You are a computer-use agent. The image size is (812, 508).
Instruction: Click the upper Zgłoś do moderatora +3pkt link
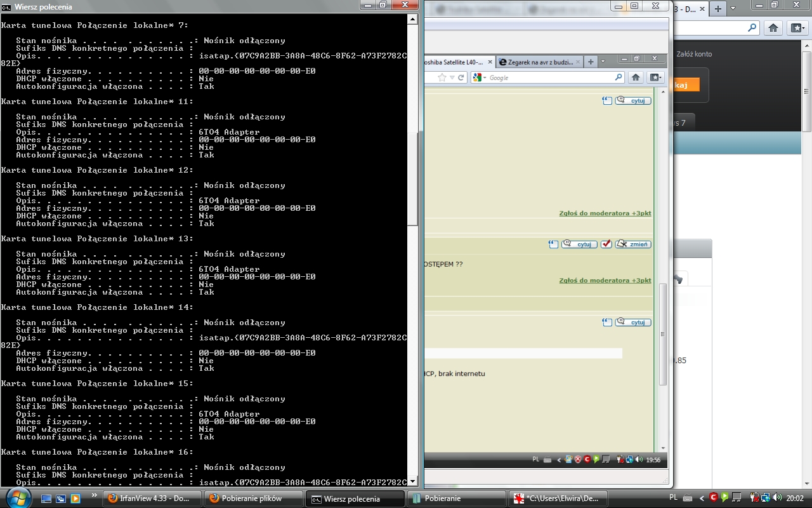coord(605,213)
